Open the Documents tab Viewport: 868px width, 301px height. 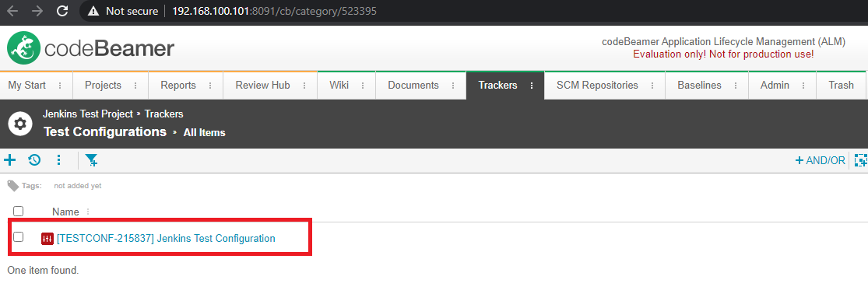pyautogui.click(x=413, y=86)
